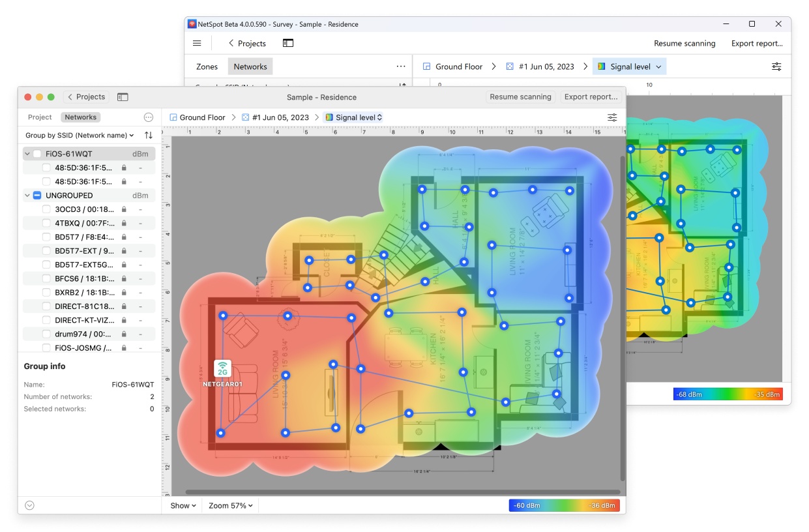Open visualization settings sliders icon

point(611,117)
